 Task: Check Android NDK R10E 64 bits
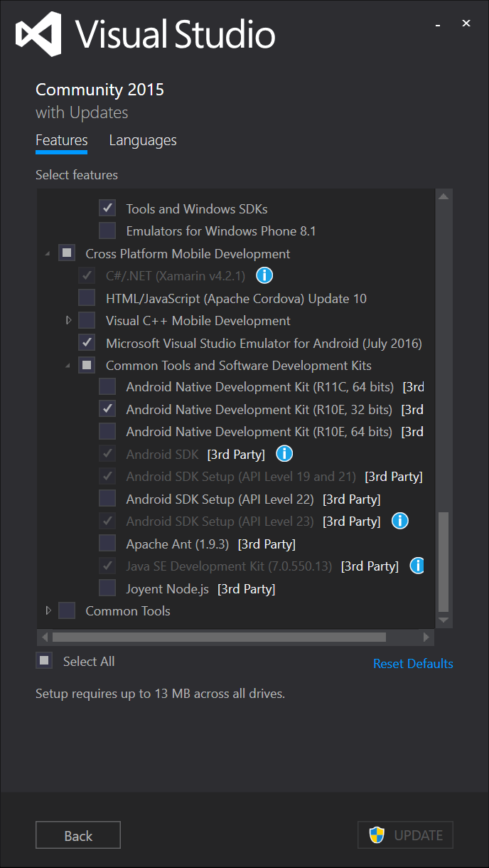click(x=107, y=431)
